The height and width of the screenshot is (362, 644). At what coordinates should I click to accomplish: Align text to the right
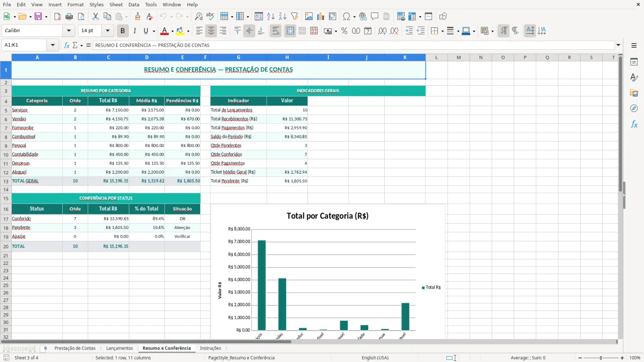coord(223,31)
